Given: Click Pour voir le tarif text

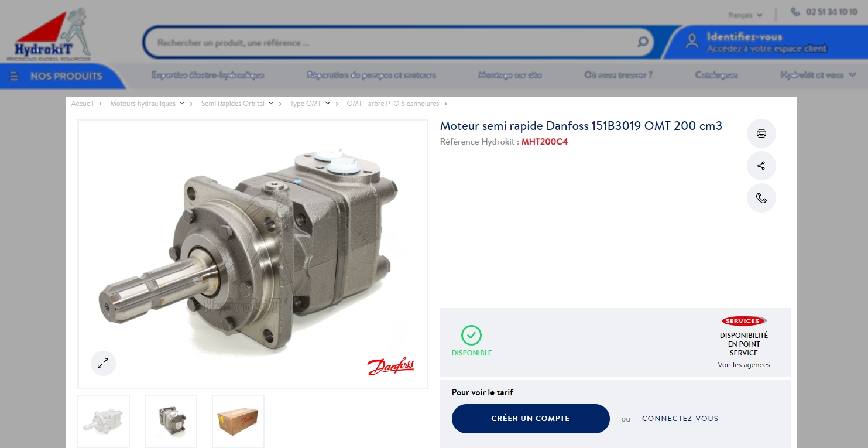Looking at the screenshot, I should click(x=482, y=392).
